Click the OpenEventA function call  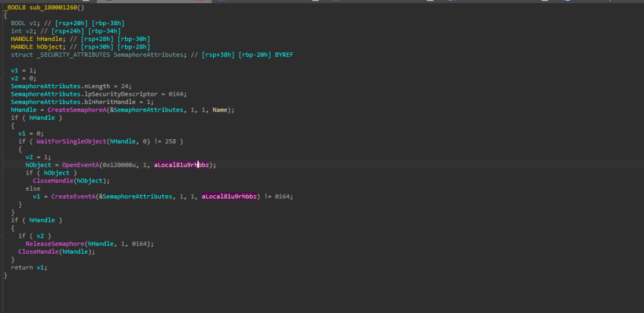(x=80, y=165)
